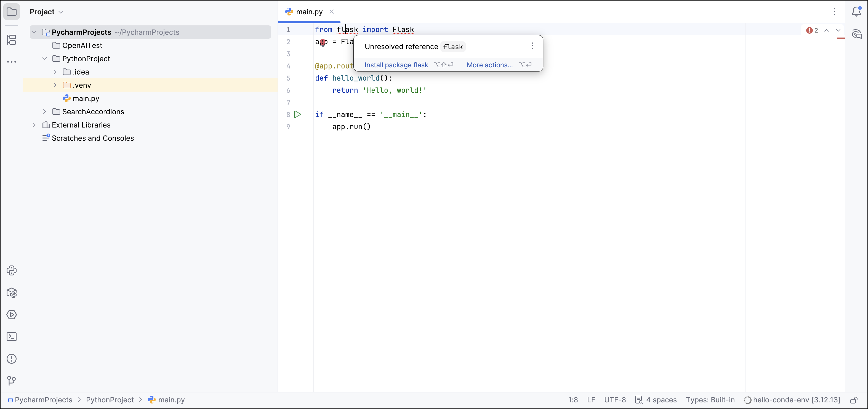Open the Services tool window
868x409 pixels.
[x=12, y=315]
